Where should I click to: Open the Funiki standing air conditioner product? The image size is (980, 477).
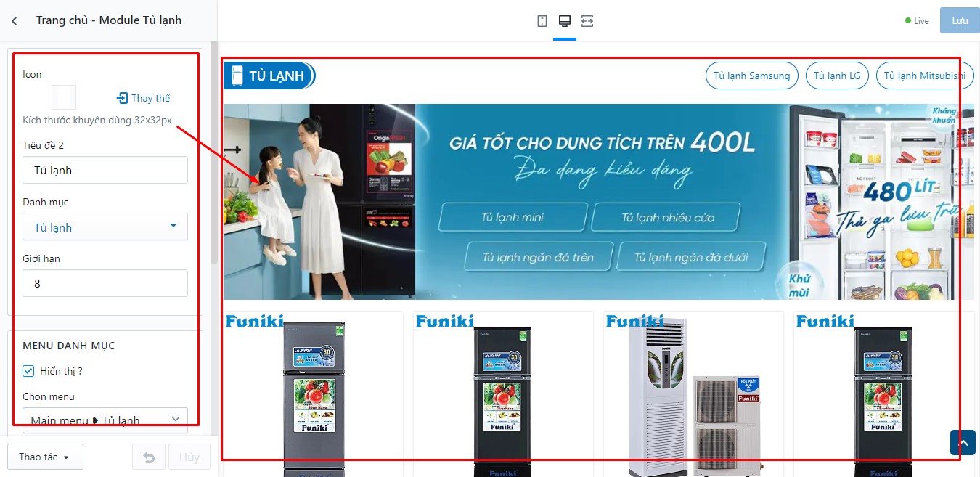(x=693, y=394)
